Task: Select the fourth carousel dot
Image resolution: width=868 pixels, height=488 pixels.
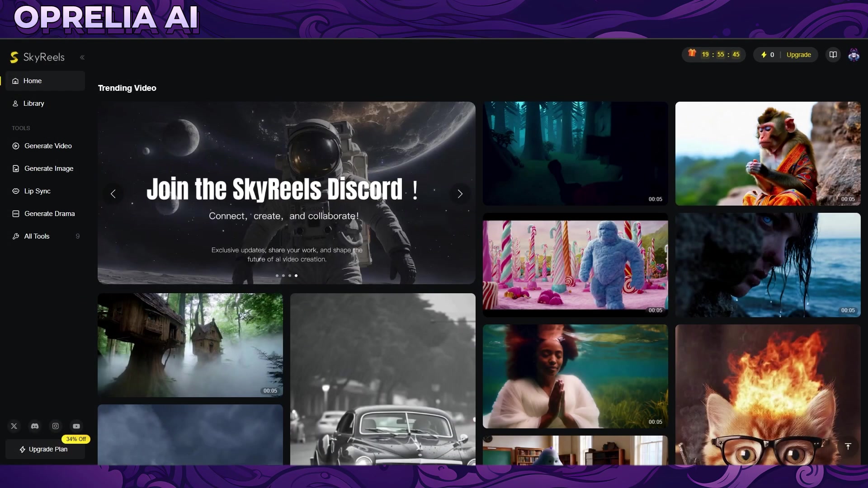Action: coord(296,276)
